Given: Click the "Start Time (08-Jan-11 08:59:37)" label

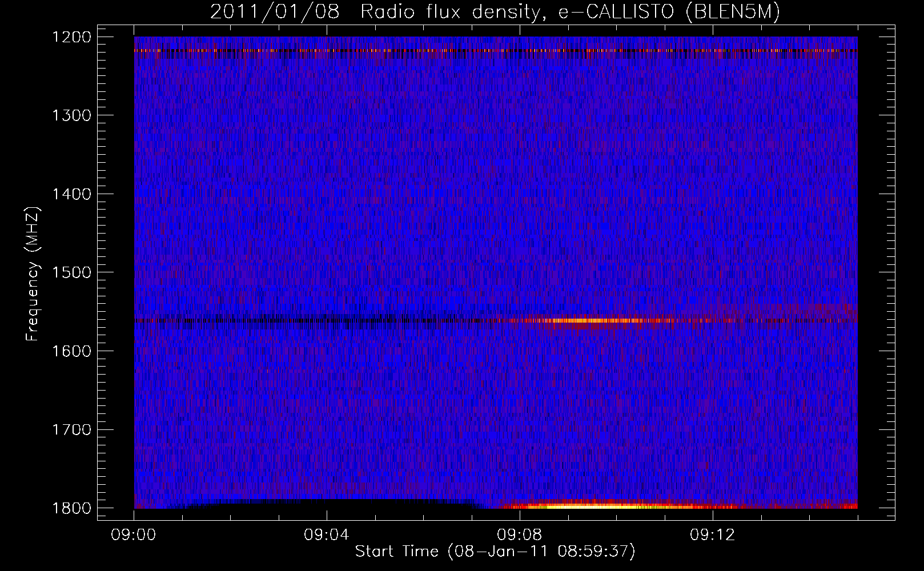Looking at the screenshot, I should click(495, 552).
